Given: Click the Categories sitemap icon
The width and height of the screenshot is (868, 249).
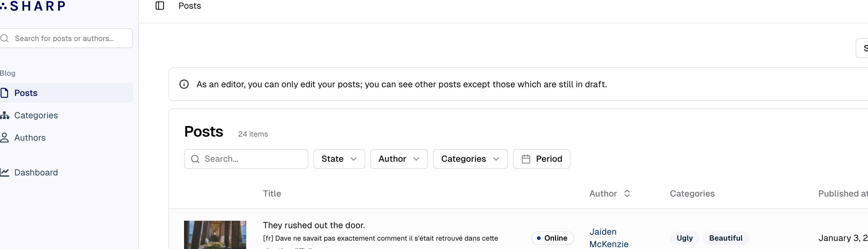Looking at the screenshot, I should click(x=4, y=115).
